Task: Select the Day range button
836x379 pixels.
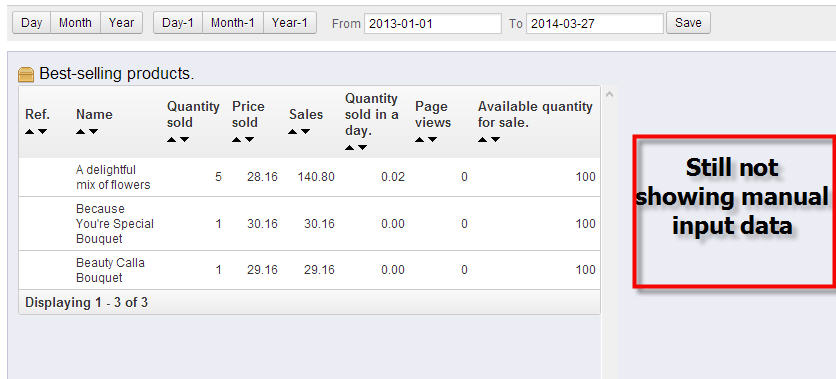Action: [x=31, y=23]
